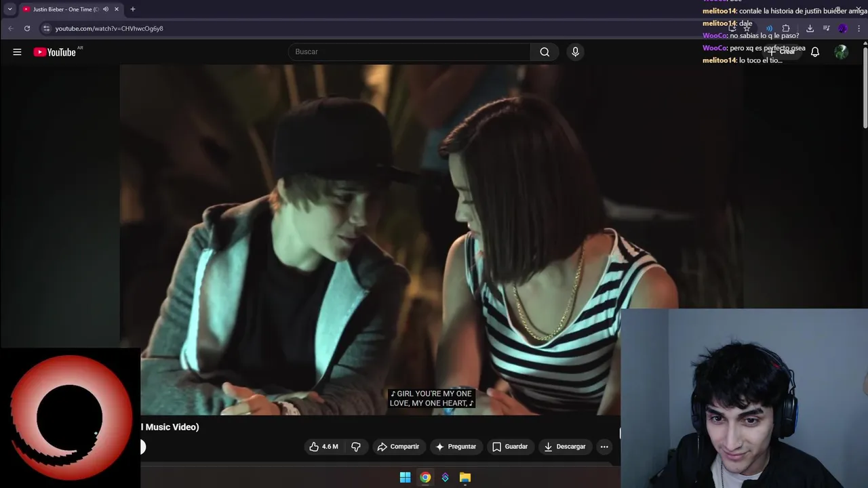868x488 pixels.
Task: Go to the YouTube home logo
Action: point(55,52)
